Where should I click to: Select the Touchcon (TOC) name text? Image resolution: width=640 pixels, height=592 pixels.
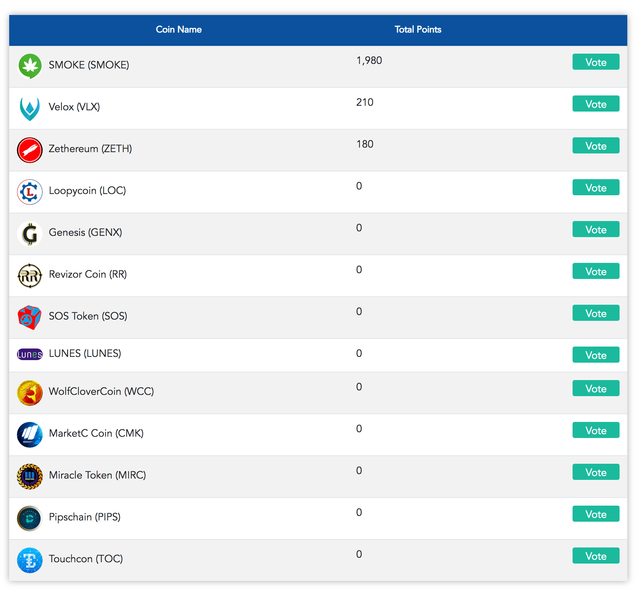tap(86, 559)
